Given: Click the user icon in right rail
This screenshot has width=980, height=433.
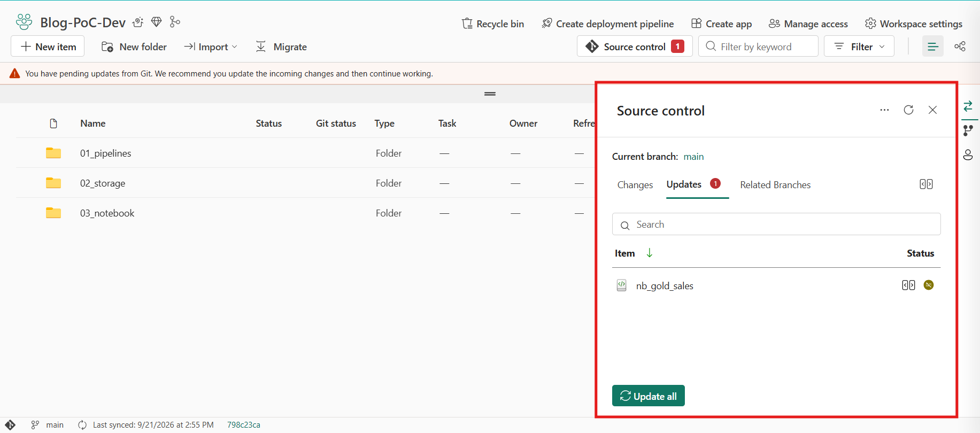Looking at the screenshot, I should (x=968, y=155).
